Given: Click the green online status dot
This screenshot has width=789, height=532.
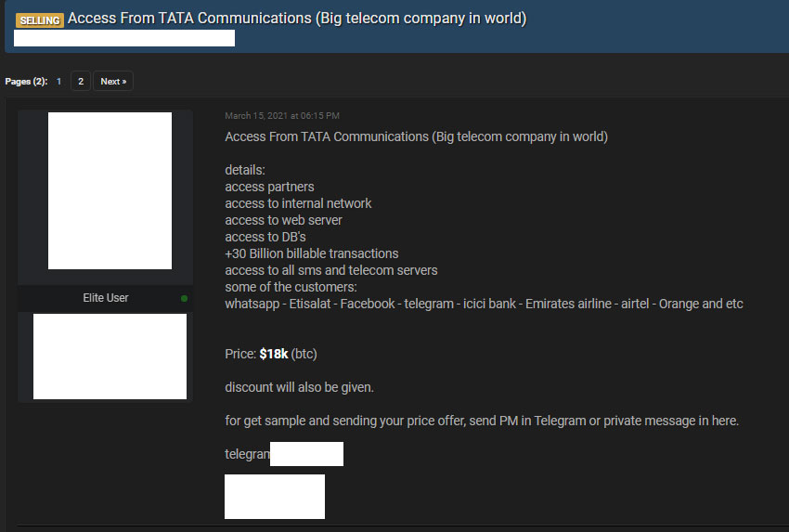Looking at the screenshot, I should pos(184,298).
